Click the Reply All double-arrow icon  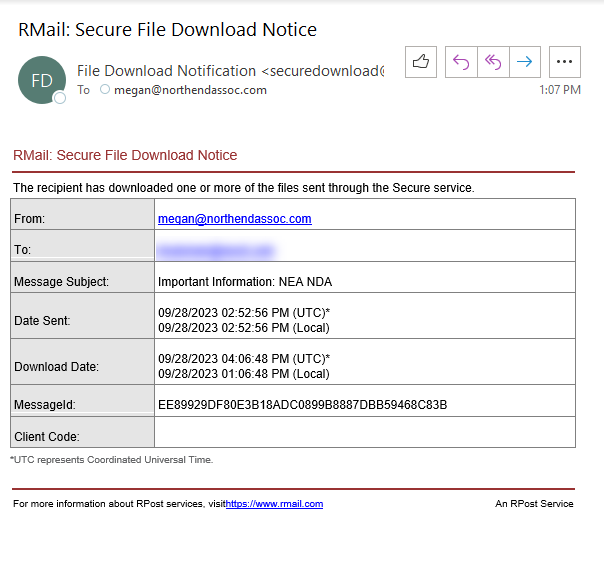click(x=493, y=62)
